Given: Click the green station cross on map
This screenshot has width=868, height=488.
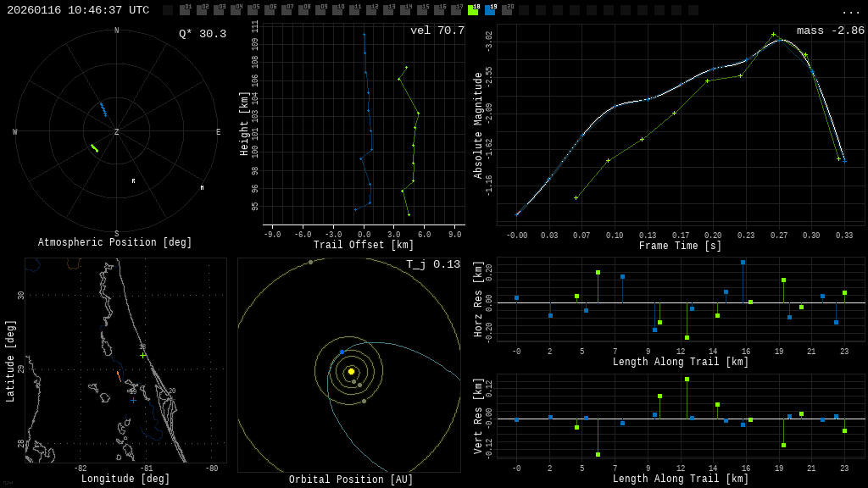Looking at the screenshot, I should [142, 355].
